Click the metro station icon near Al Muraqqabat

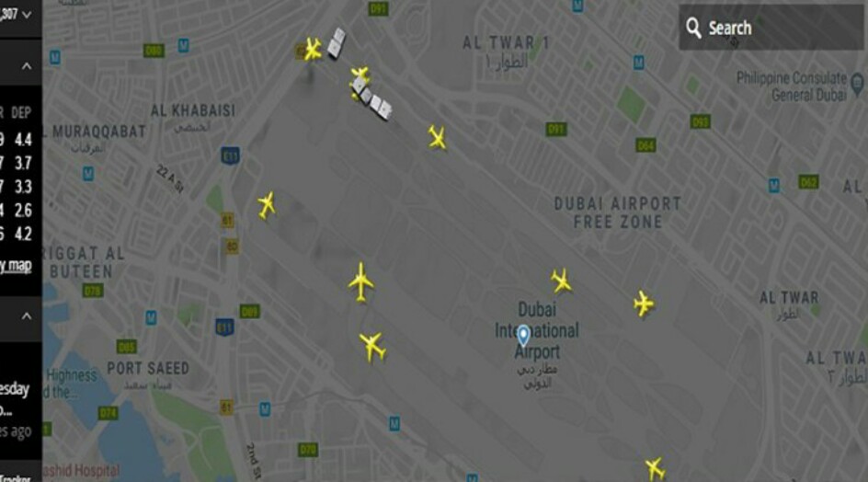coord(88,174)
